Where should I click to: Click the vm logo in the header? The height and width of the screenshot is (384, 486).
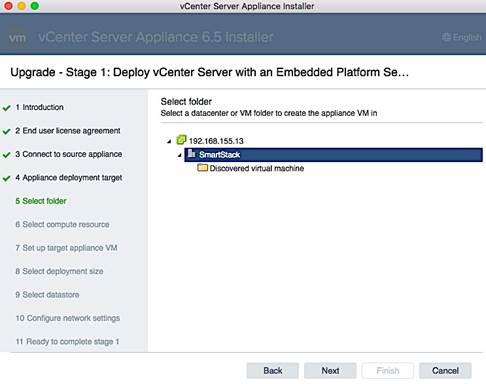(17, 37)
